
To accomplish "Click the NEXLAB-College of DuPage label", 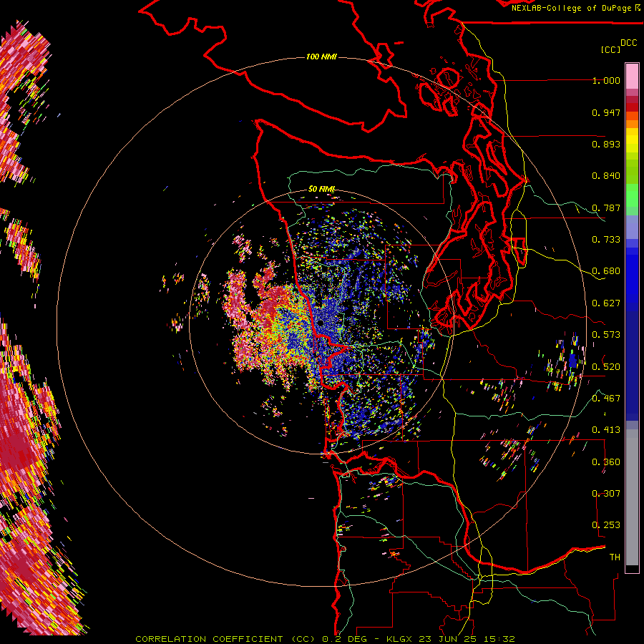I will (571, 8).
